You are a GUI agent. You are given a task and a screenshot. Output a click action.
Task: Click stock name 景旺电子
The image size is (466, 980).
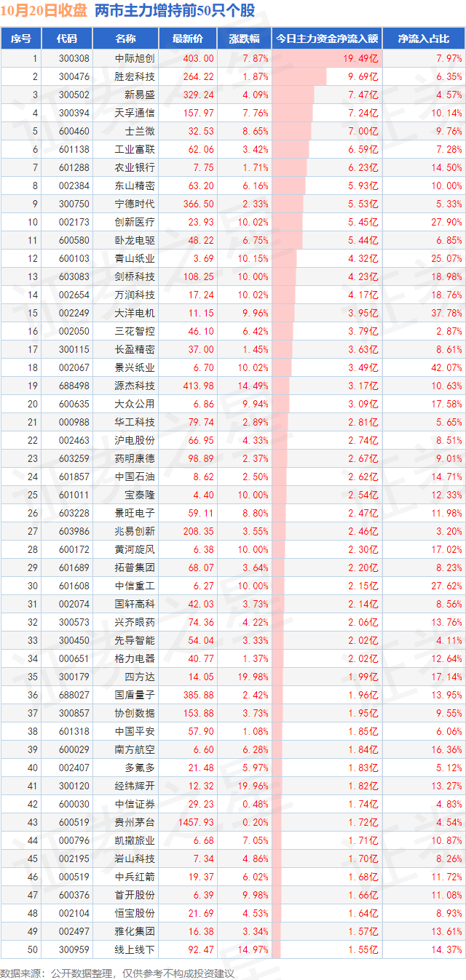coord(135,513)
